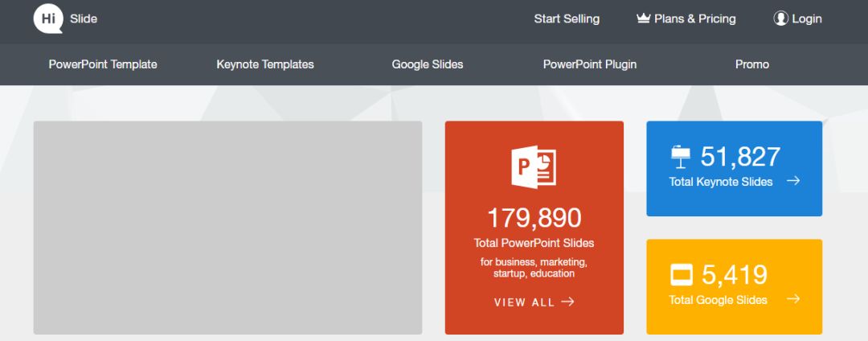Click the PowerPoint logo on the red card

point(534,167)
